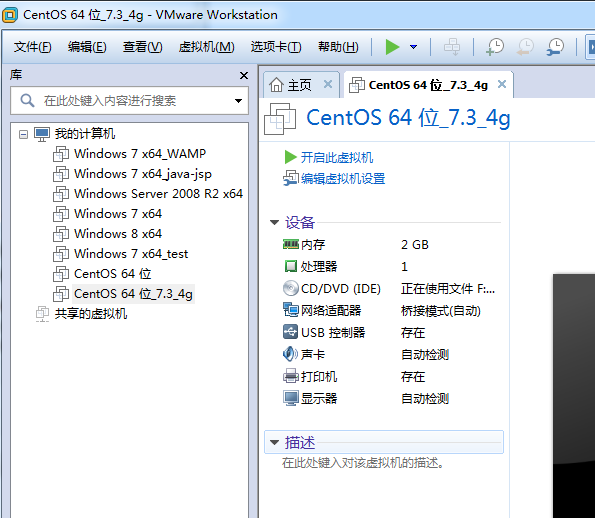
Task: Collapse the 设备 section
Action: point(274,222)
